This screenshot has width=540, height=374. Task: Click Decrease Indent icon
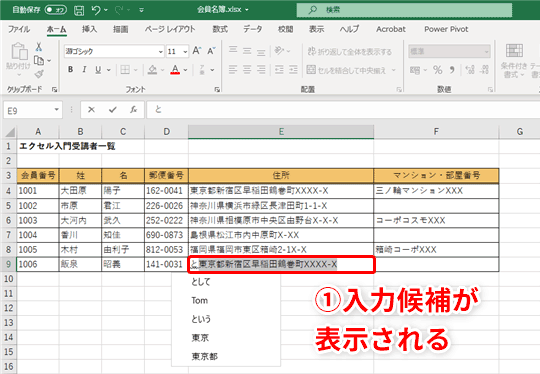pyautogui.click(x=279, y=70)
